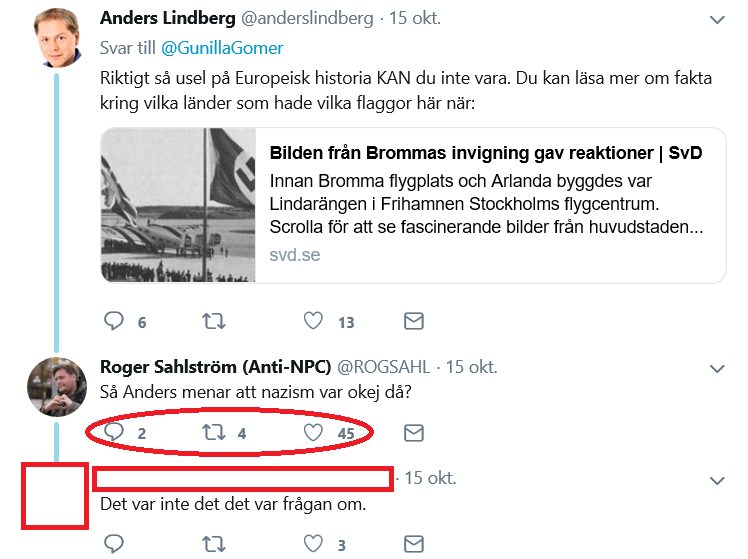Open the options chevron on Anders Lindberg's tweet
The image size is (748, 559).
click(x=716, y=19)
